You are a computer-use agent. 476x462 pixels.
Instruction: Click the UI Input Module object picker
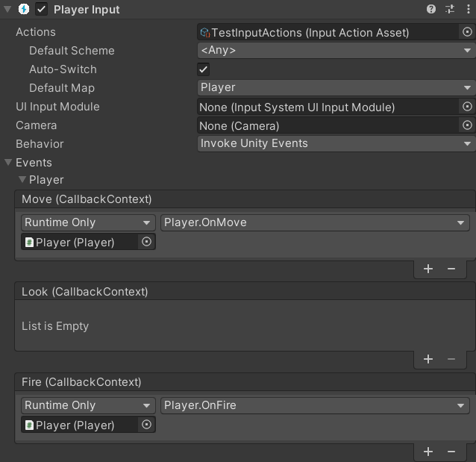(x=467, y=107)
